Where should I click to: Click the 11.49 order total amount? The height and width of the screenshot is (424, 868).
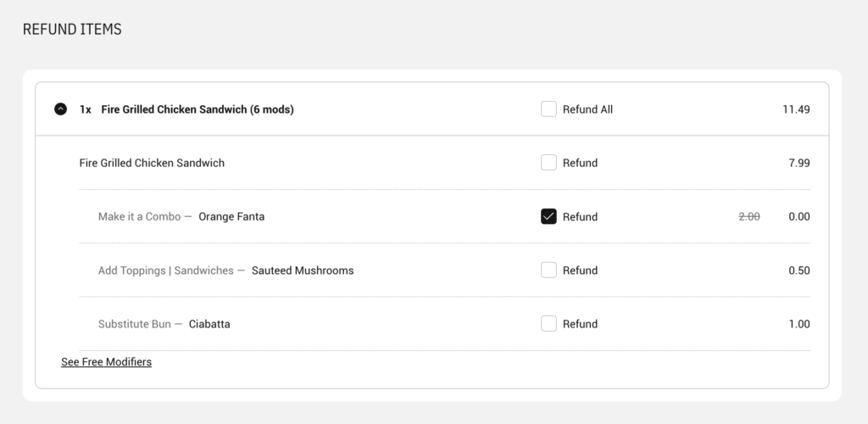click(796, 109)
